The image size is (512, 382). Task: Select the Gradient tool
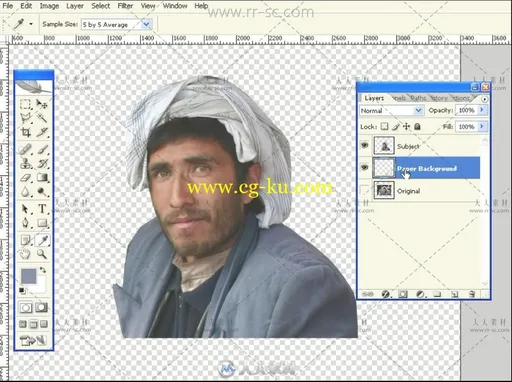tap(42, 177)
